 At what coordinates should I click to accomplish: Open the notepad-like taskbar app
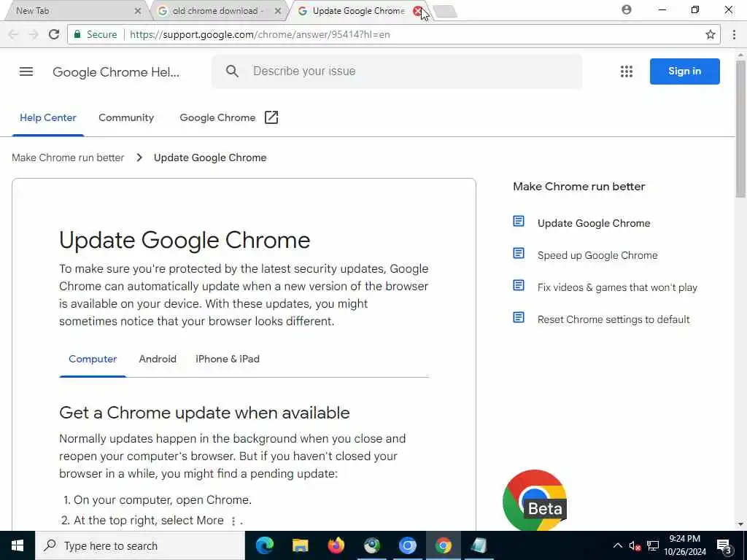[x=479, y=545]
